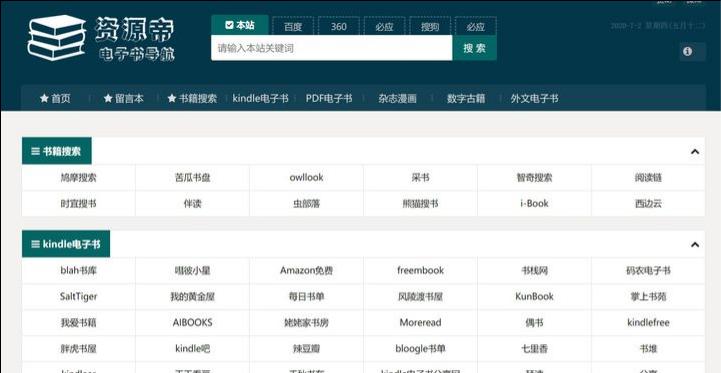Screen dimensions: 721x373
Task: Visit 伴读
Action: pos(192,204)
